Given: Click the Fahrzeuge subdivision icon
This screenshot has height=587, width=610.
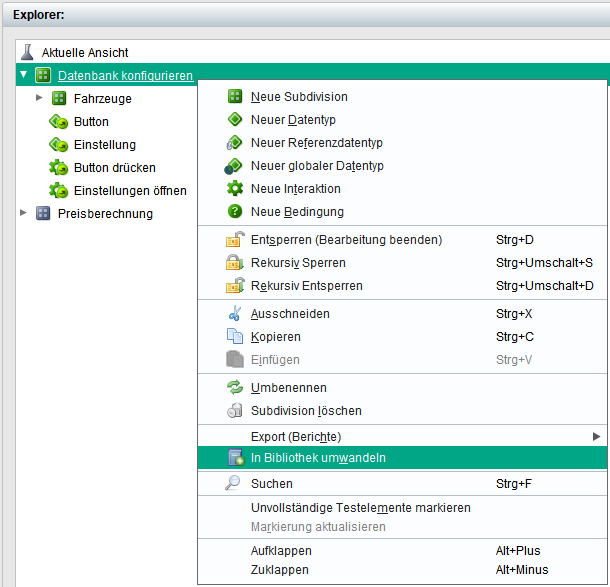Looking at the screenshot, I should tap(59, 98).
